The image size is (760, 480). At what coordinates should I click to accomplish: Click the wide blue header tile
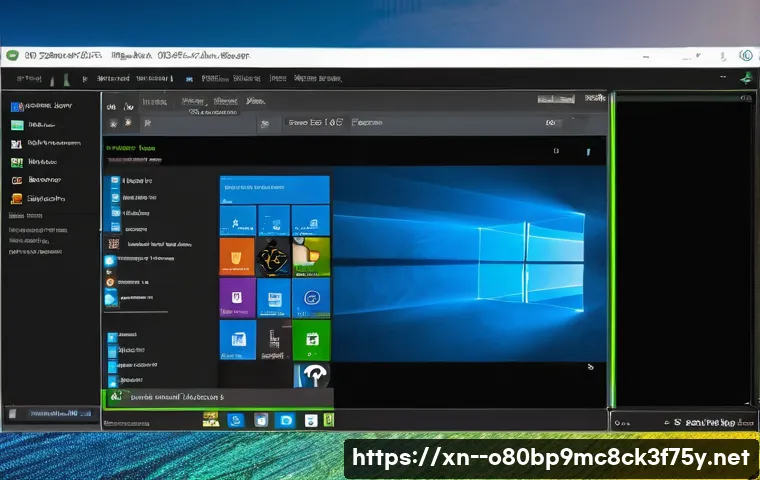coord(274,189)
